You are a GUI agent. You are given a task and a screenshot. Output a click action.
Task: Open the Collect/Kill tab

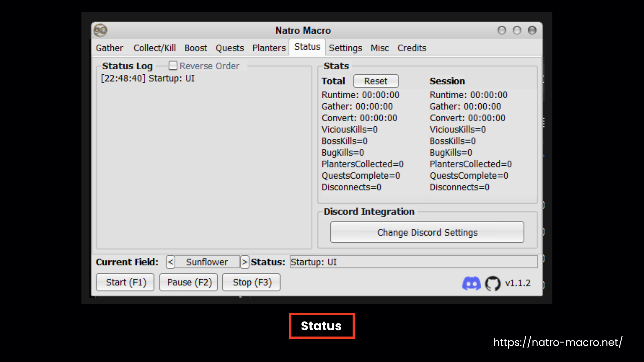[155, 48]
